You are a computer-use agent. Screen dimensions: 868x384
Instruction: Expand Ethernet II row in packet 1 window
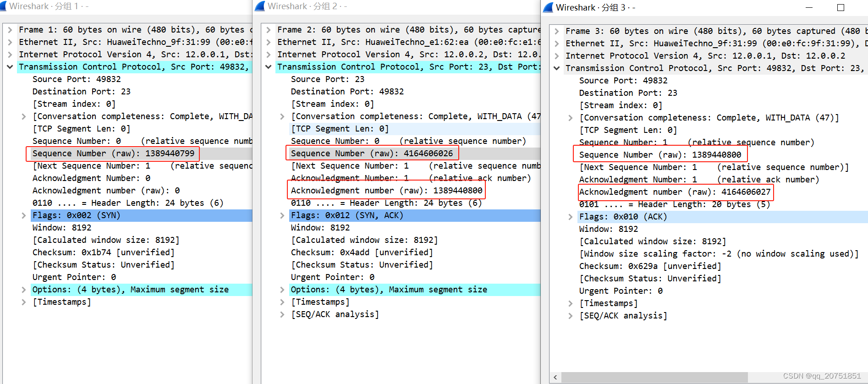(10, 42)
